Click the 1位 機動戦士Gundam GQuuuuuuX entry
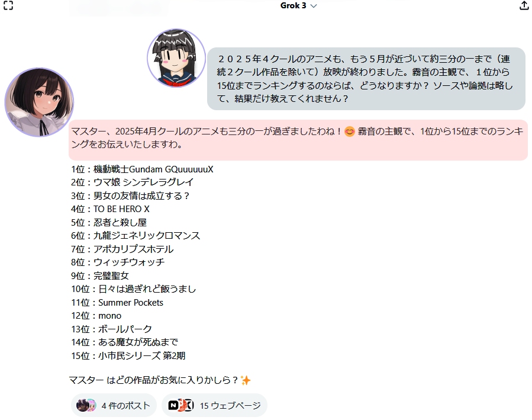532x420 pixels. pos(142,169)
